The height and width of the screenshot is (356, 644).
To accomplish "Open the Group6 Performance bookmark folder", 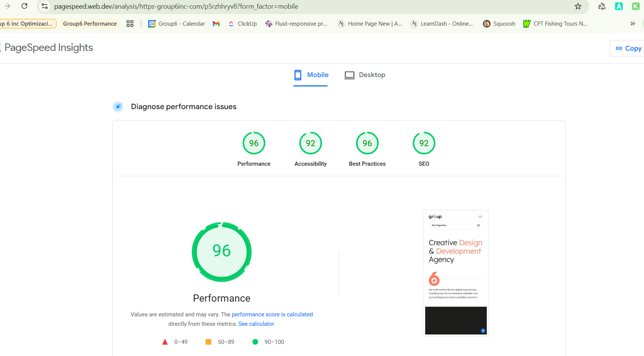I will (90, 23).
